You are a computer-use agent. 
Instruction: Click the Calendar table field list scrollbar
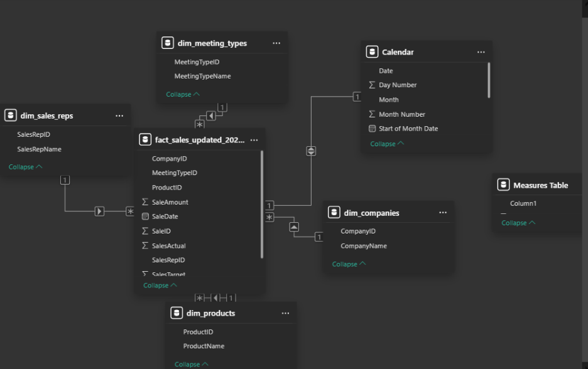coord(489,80)
